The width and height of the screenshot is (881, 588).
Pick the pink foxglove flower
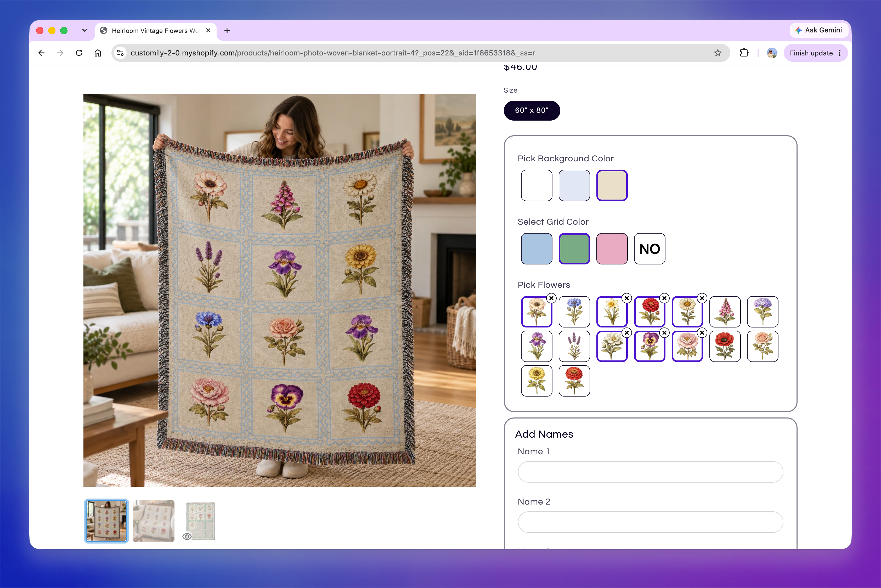pyautogui.click(x=725, y=312)
